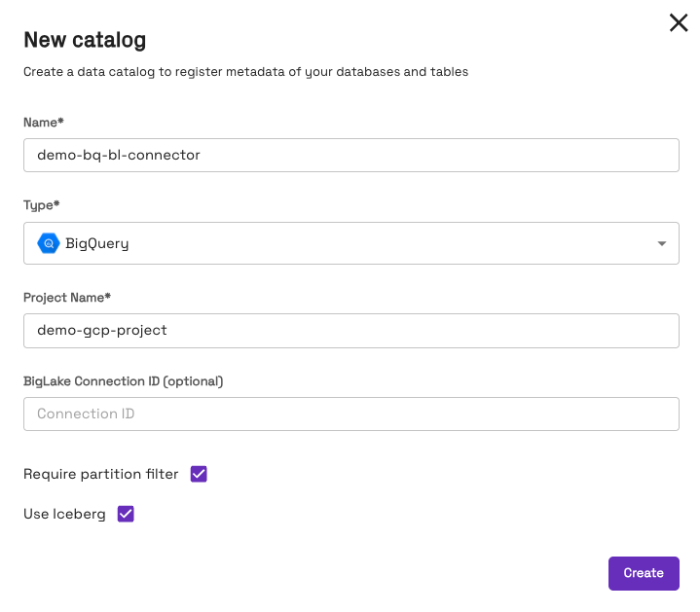Click the "Use Iceberg" label text
700x612 pixels.
(x=64, y=514)
